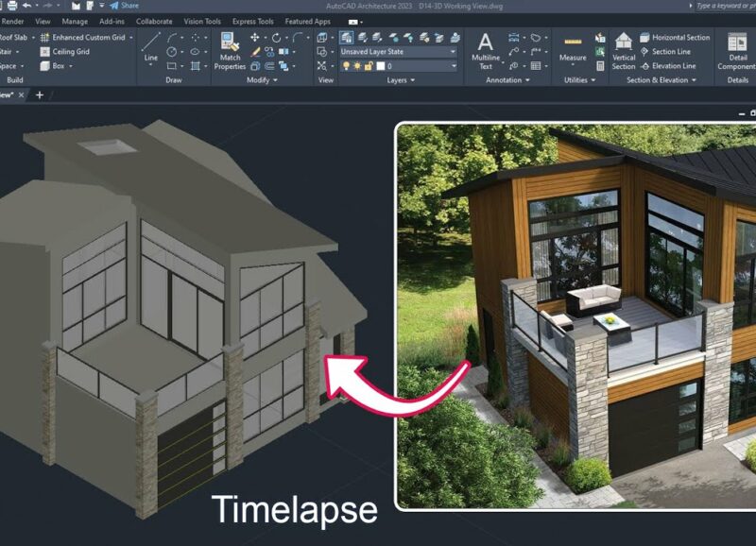Click the Measure ruler tool
The image size is (756, 546).
click(x=573, y=49)
